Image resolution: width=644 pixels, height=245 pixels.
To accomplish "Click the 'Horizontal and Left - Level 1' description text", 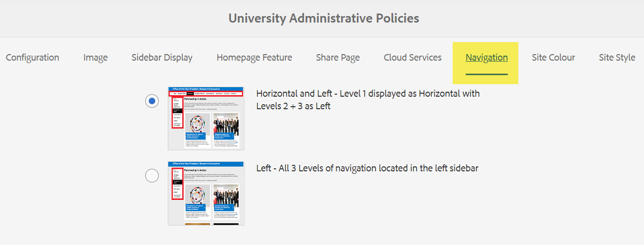I will [x=368, y=100].
